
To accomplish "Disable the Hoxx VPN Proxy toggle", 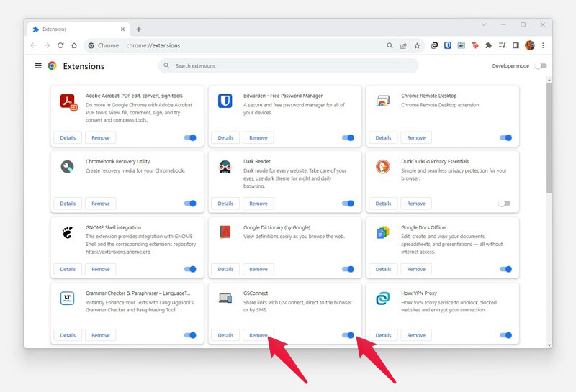I will pos(506,335).
